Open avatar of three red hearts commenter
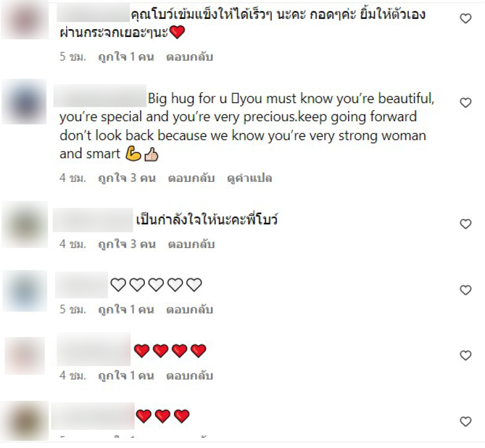Viewport: 485px width, 448px height. 25,421
